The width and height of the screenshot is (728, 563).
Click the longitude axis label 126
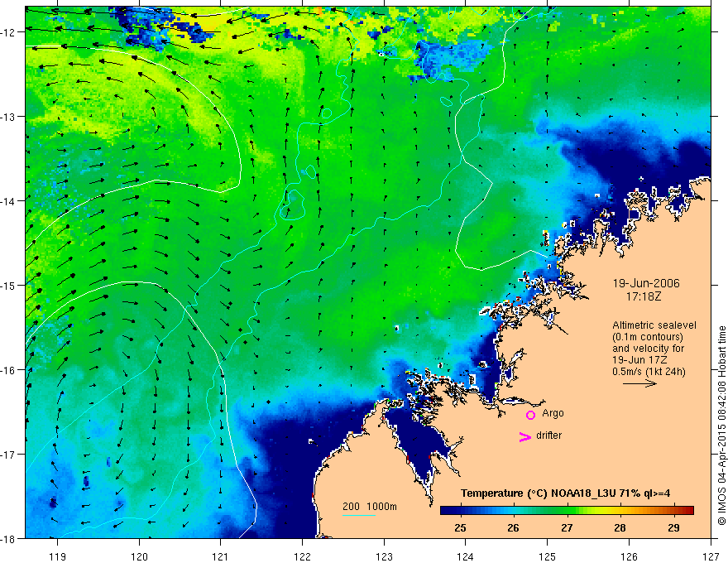pos(629,556)
